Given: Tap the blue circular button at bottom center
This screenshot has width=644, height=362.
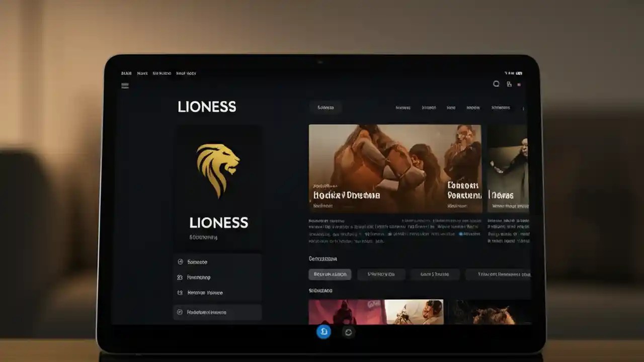Looking at the screenshot, I should 324,332.
